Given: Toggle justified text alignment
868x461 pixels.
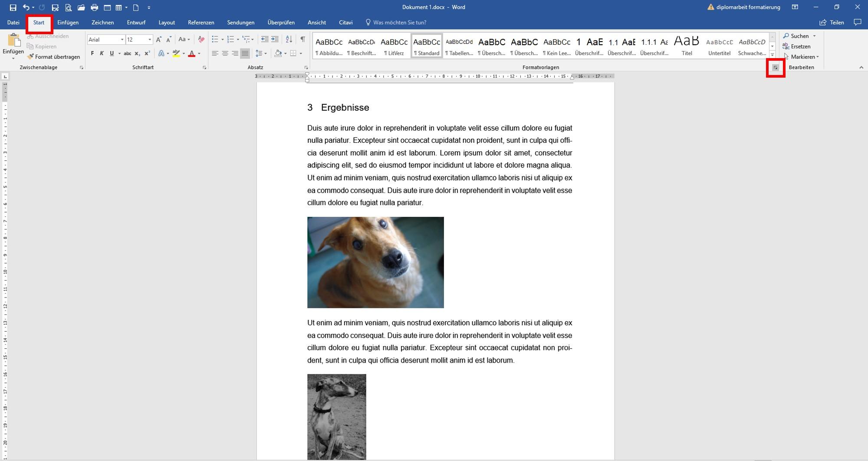Looking at the screenshot, I should [245, 53].
